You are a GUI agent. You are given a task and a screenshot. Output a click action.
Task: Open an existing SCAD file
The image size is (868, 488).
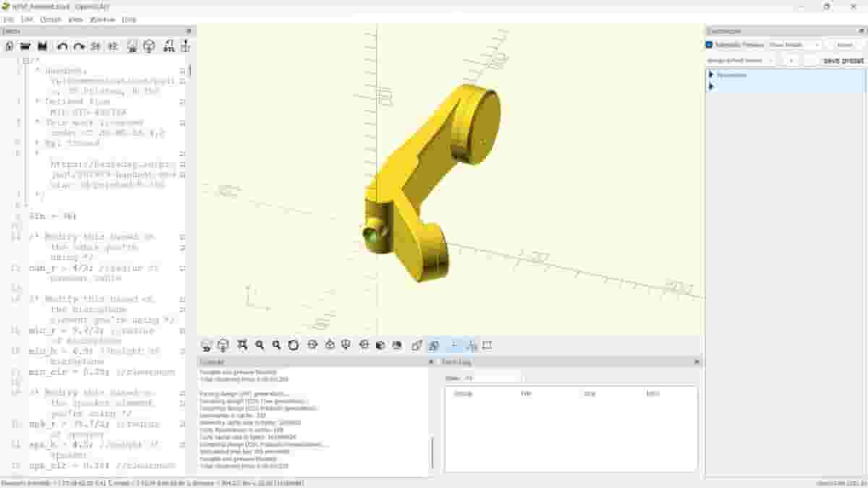[25, 46]
